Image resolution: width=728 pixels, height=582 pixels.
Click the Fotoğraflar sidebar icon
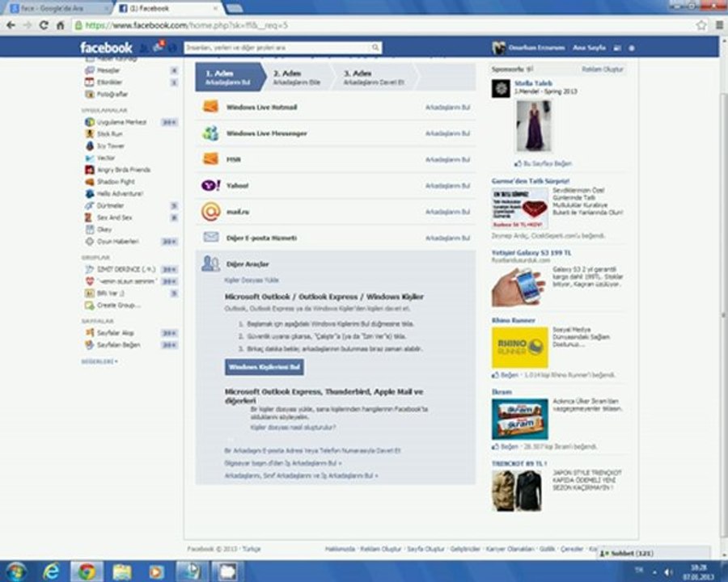tap(89, 95)
